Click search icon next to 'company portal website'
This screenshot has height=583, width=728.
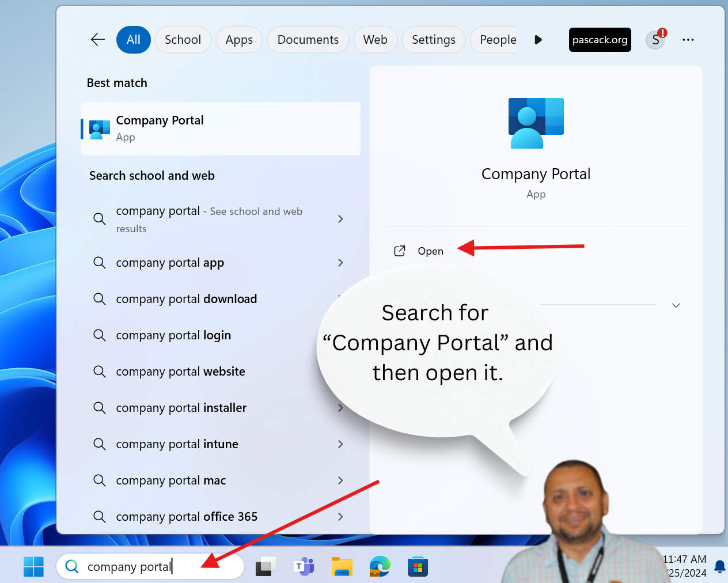(x=100, y=372)
